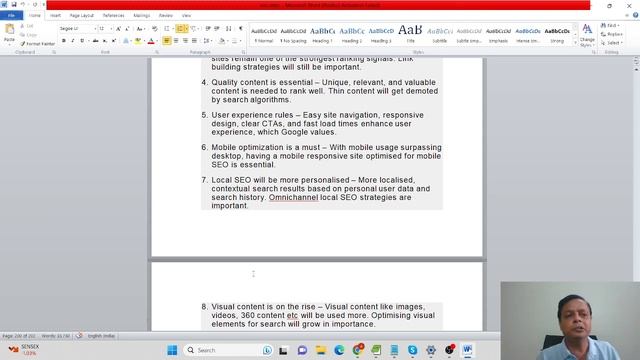Open Skype from the taskbar
The height and width of the screenshot is (360, 640).
[x=413, y=350]
